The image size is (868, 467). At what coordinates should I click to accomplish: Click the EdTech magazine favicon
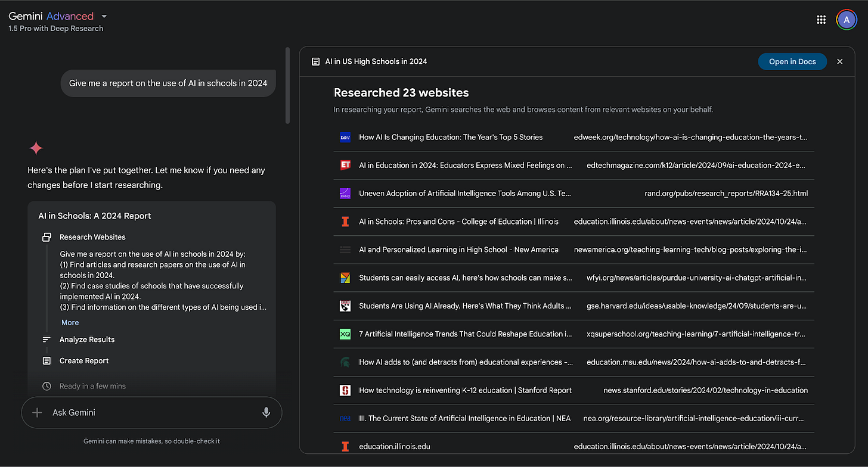pos(345,165)
